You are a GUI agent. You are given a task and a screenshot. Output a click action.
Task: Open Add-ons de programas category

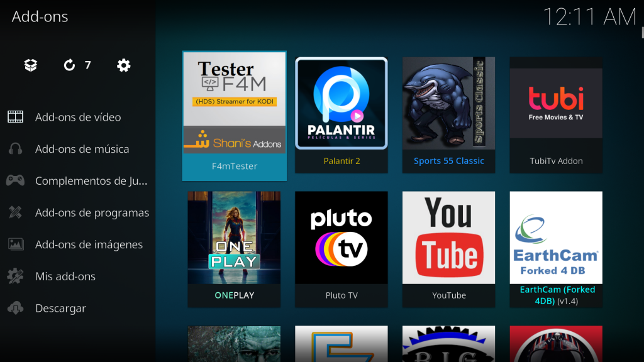coord(78,212)
